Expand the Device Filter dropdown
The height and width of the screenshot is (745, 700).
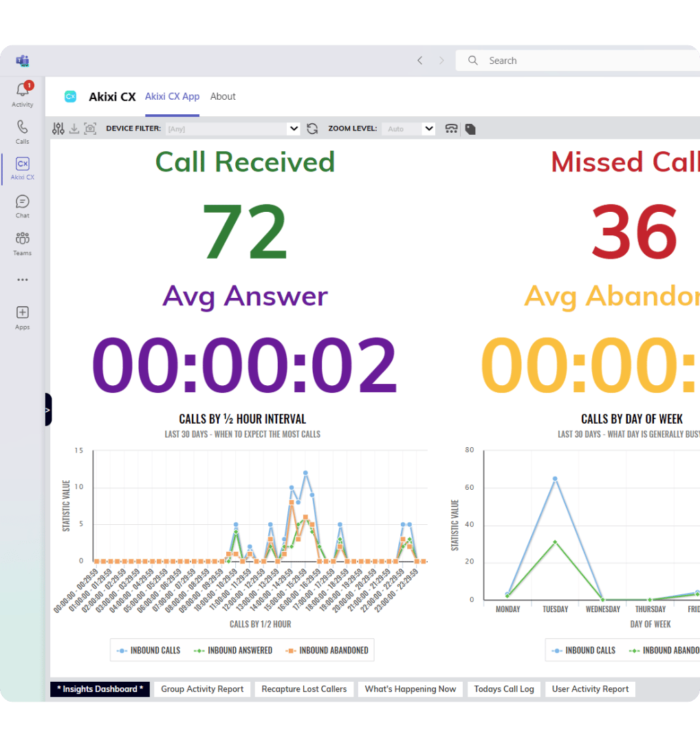[294, 129]
